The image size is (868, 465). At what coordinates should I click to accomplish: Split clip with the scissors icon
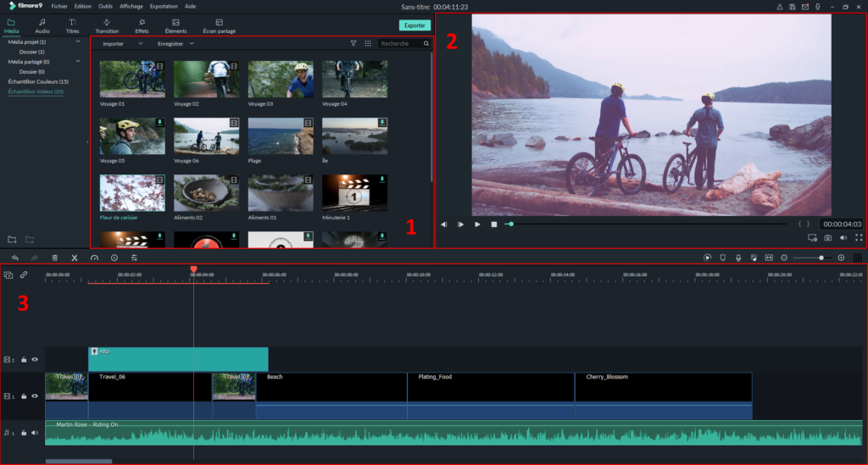(75, 257)
